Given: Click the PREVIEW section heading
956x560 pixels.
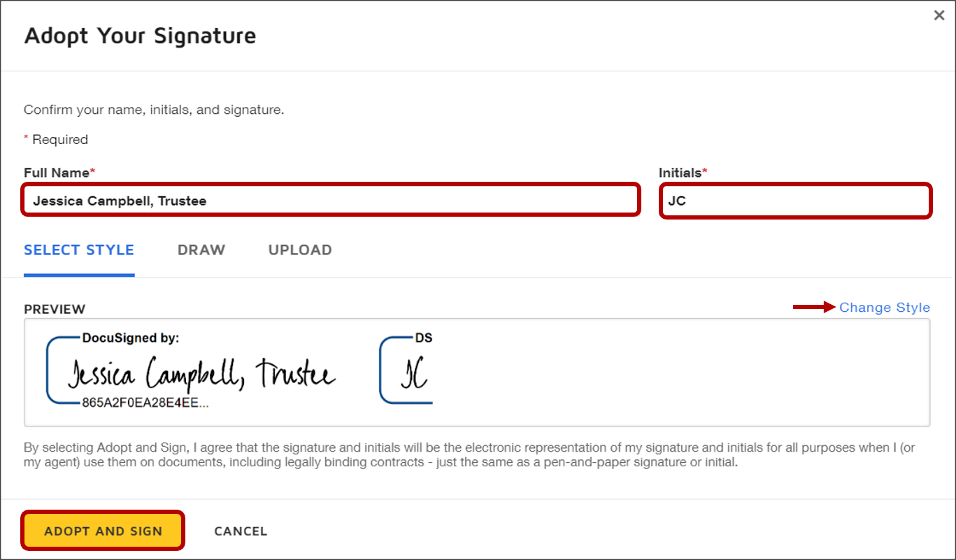Looking at the screenshot, I should (x=55, y=309).
